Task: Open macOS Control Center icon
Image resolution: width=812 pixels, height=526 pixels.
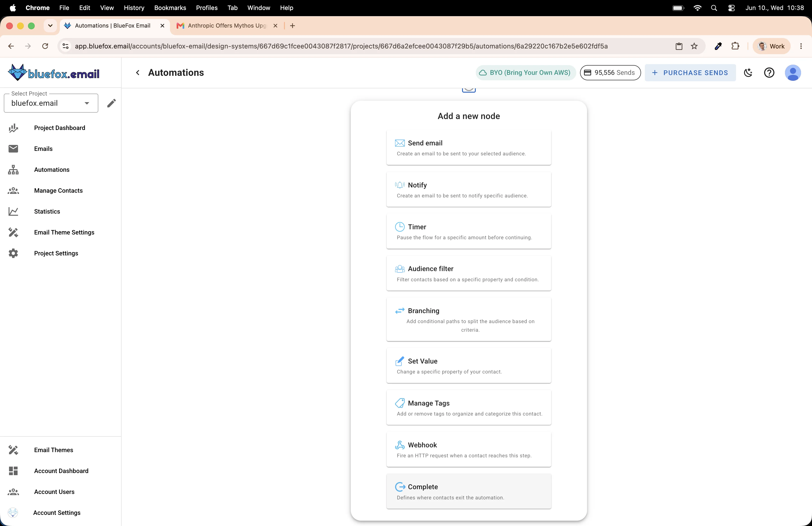Action: [731, 8]
